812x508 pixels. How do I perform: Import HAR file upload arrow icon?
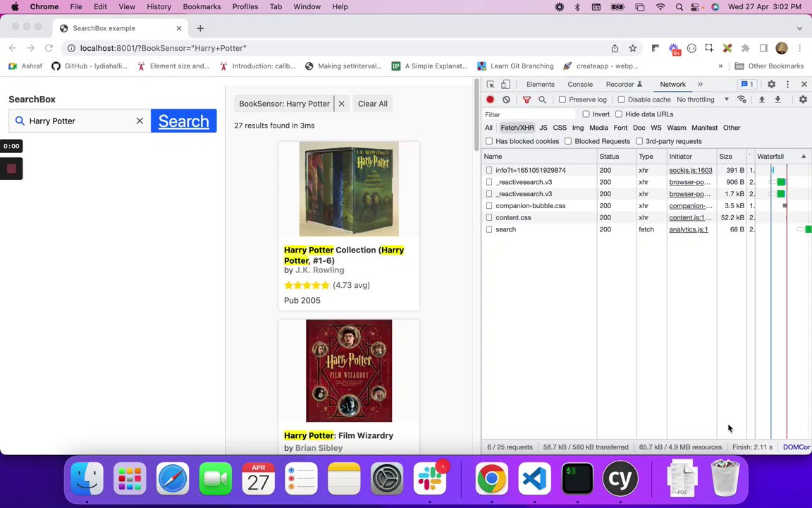pos(762,99)
